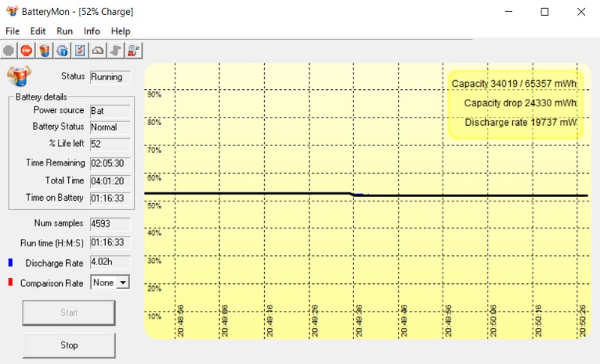Click the Stop button
Viewport: 600px width, 364px height.
69,345
